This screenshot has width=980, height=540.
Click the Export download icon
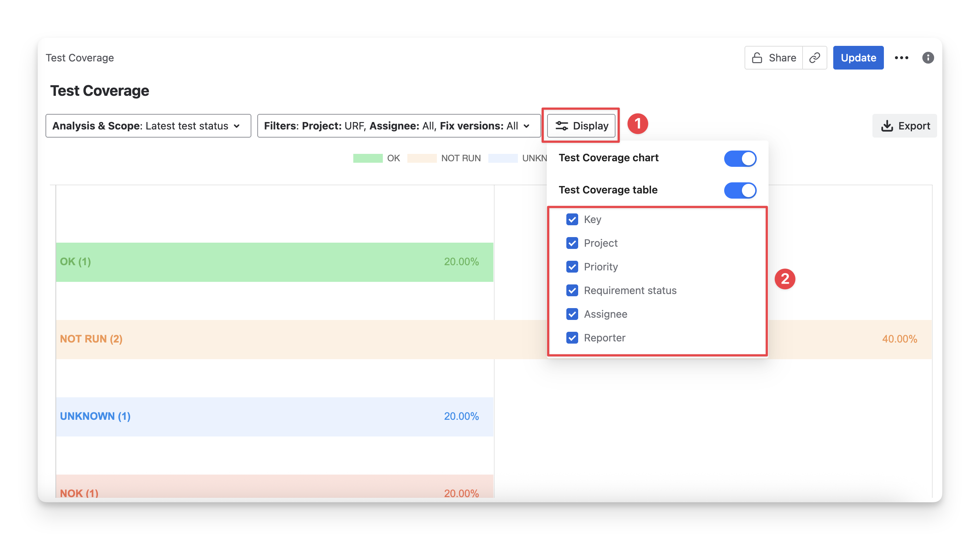[887, 126]
